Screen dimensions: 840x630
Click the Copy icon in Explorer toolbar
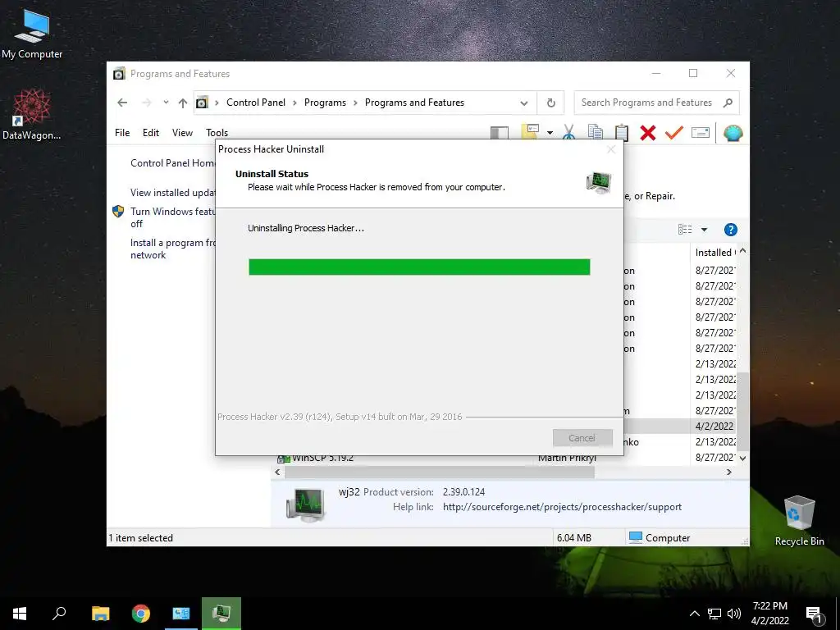click(x=596, y=132)
